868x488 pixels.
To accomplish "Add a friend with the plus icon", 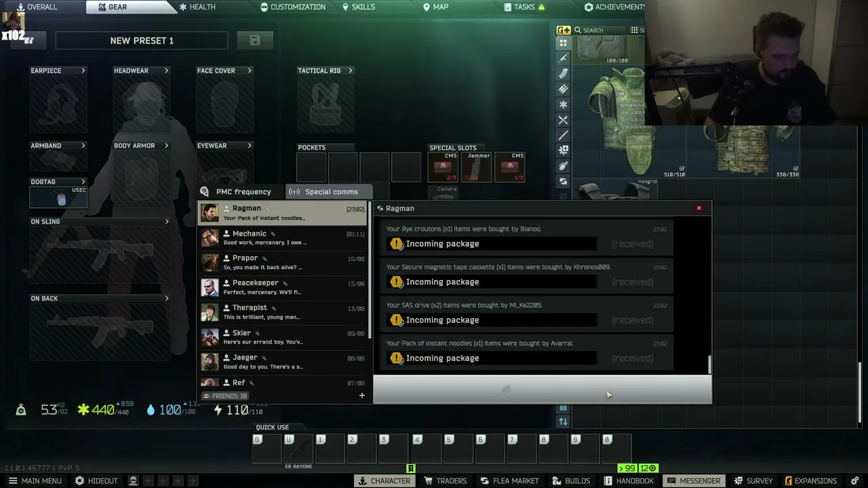I will coord(361,396).
